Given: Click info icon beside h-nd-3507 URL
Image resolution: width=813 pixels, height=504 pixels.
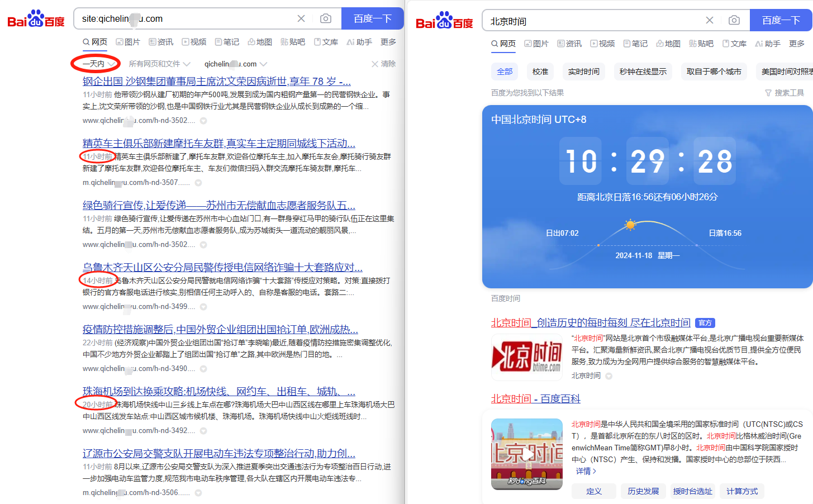Looking at the screenshot, I should [x=198, y=183].
